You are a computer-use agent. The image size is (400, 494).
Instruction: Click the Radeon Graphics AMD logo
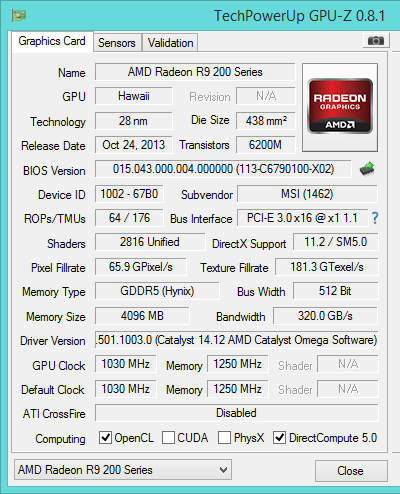(340, 107)
